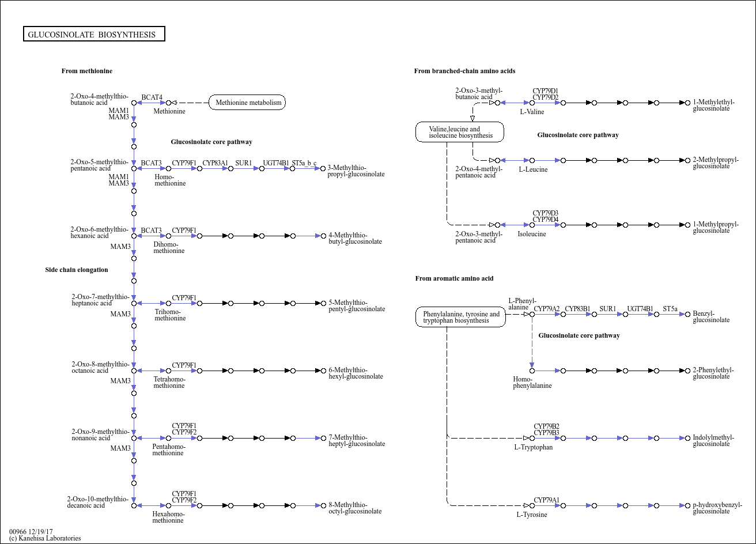Click CYP79F1 in the Trihomo-methionine row

184,298
